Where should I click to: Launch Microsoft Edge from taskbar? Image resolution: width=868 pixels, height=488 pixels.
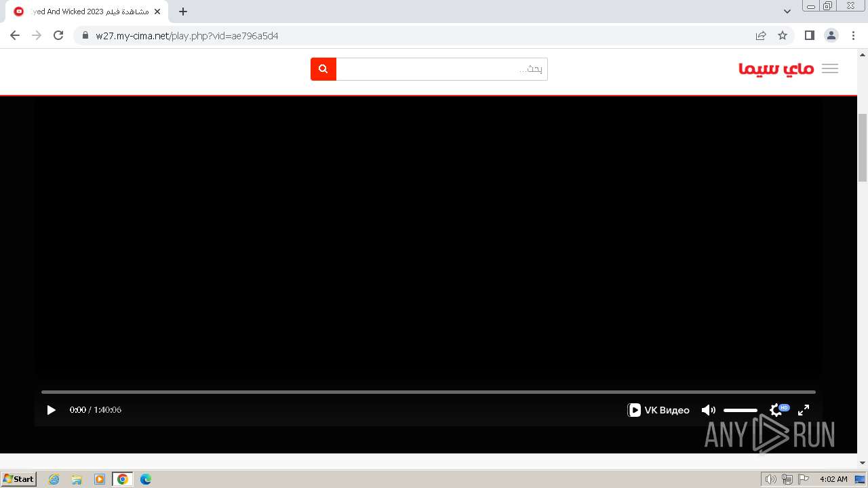pos(146,479)
